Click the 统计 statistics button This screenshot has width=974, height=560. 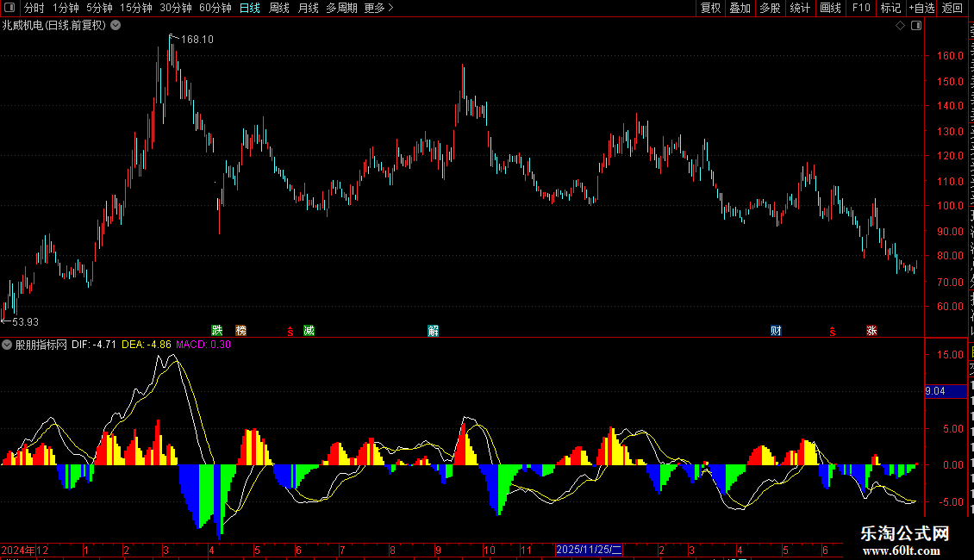800,8
